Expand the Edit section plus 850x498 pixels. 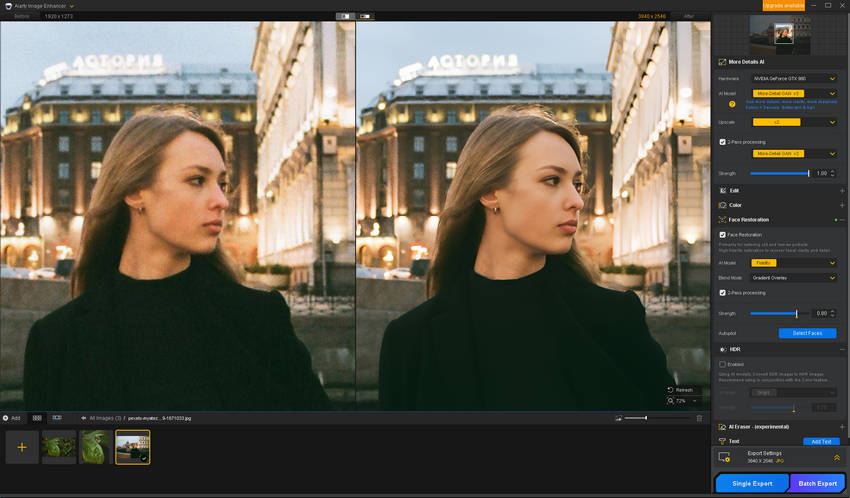click(x=842, y=191)
